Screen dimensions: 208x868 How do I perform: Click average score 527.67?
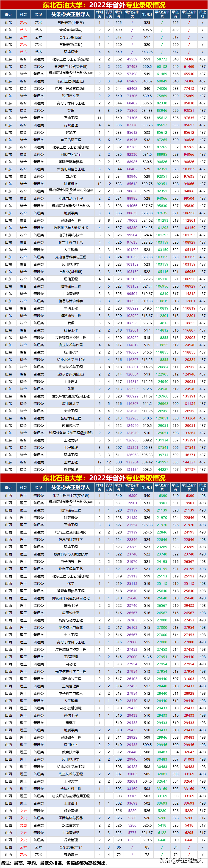click(147, 206)
